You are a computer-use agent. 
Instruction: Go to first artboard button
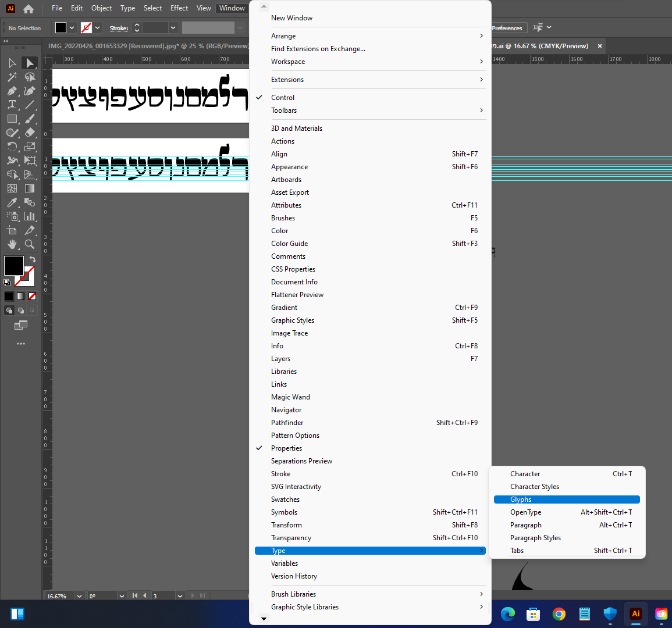135,595
